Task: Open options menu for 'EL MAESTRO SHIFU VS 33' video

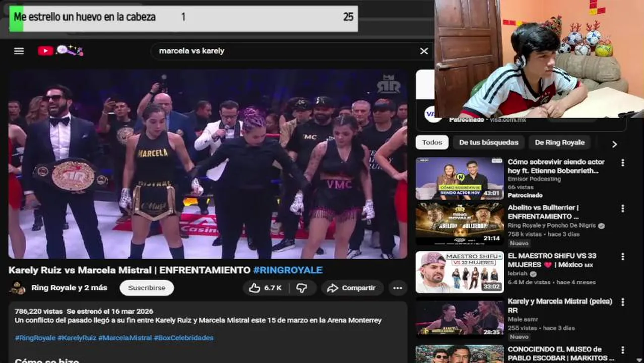Action: click(x=623, y=256)
